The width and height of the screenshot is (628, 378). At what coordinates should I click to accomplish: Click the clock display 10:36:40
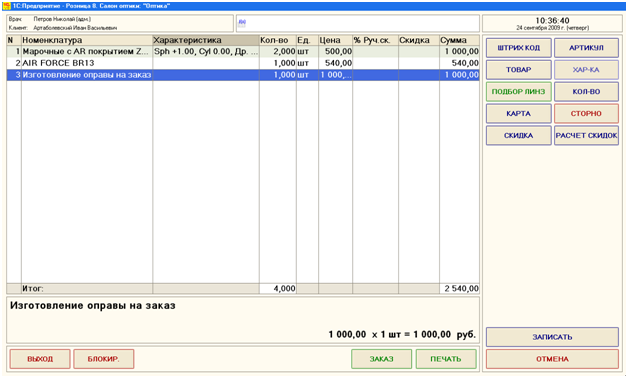[x=552, y=20]
